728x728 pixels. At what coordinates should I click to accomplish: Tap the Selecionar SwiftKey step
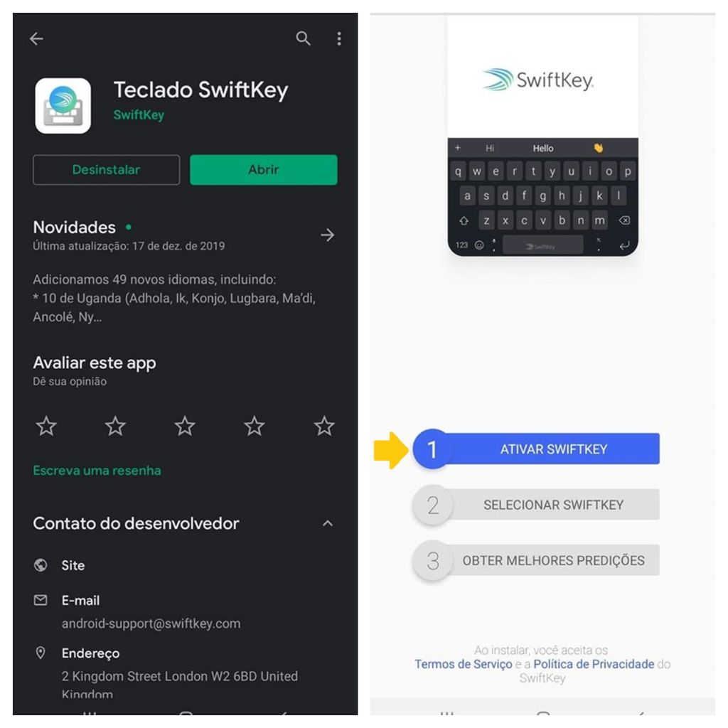pyautogui.click(x=536, y=505)
